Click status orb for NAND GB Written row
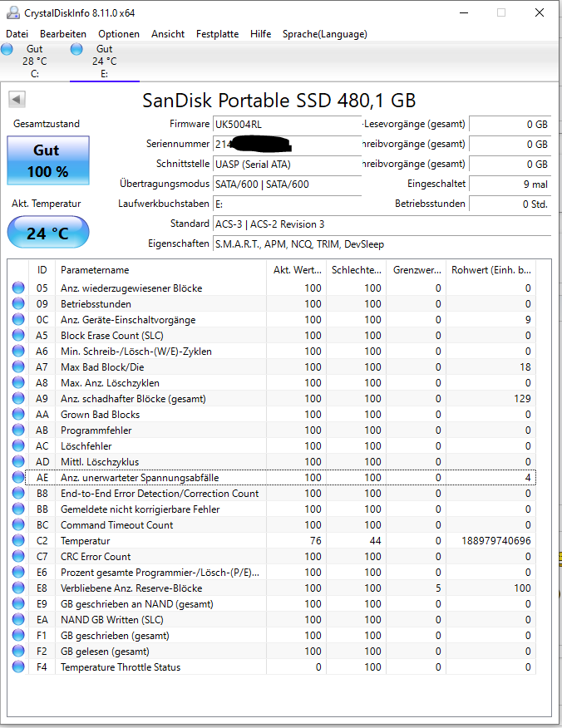This screenshot has width=562, height=728. [18, 619]
